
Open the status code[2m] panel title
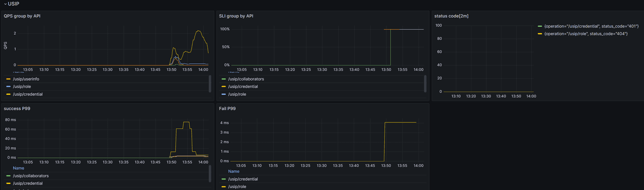[452, 16]
